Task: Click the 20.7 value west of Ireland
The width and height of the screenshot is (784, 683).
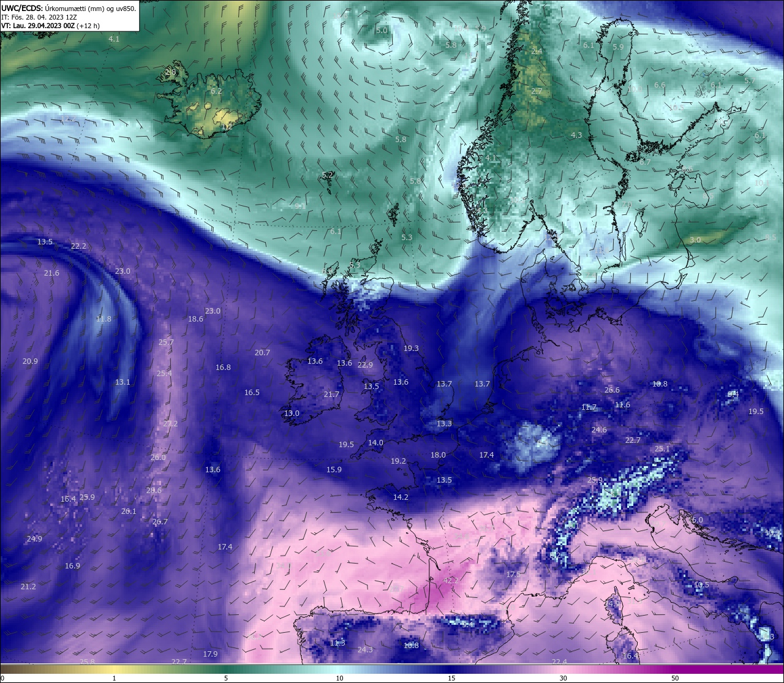Action: click(x=262, y=352)
